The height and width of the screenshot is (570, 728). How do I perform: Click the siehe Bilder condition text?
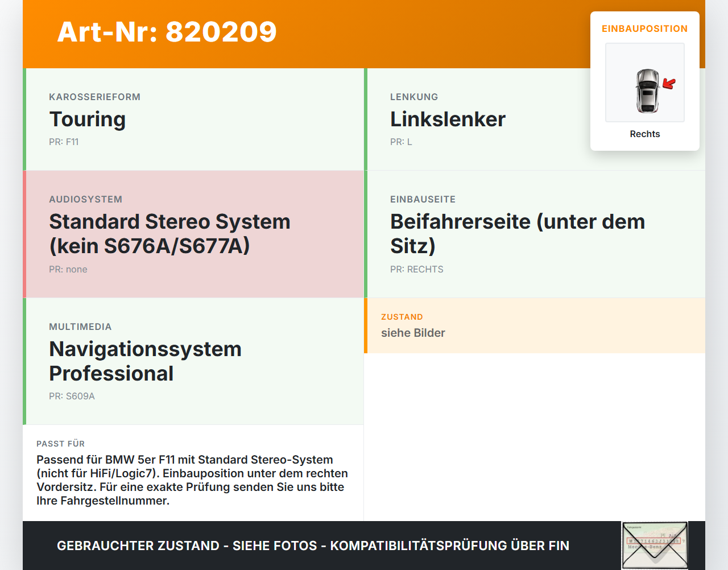click(413, 333)
